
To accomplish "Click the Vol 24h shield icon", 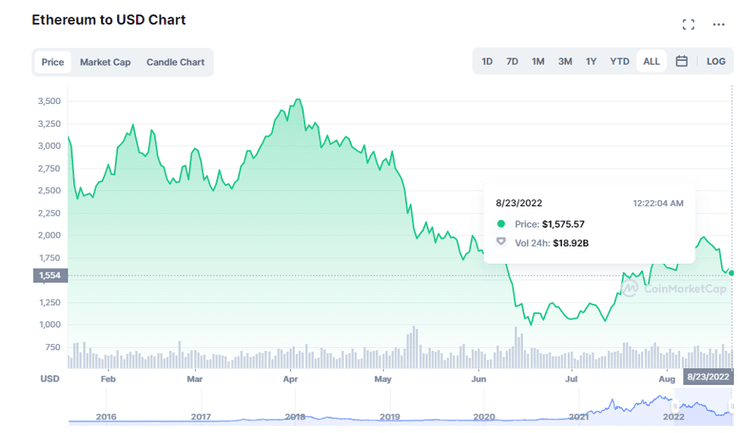I will click(501, 242).
